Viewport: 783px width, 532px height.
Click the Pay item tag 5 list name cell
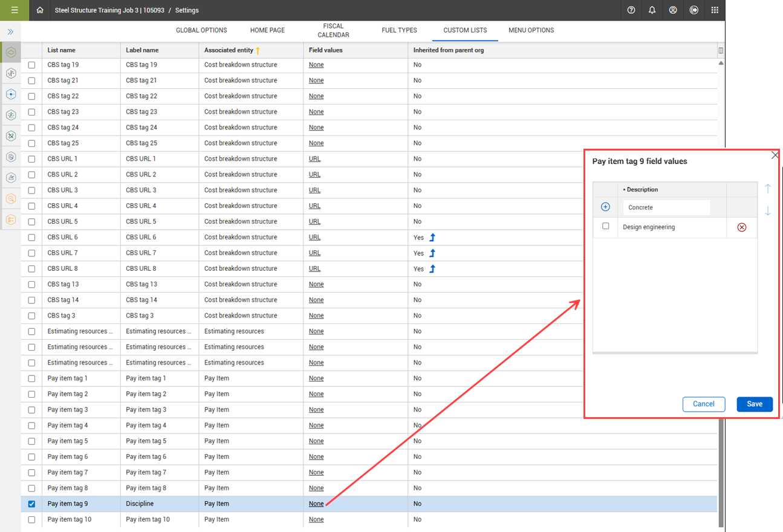click(68, 441)
